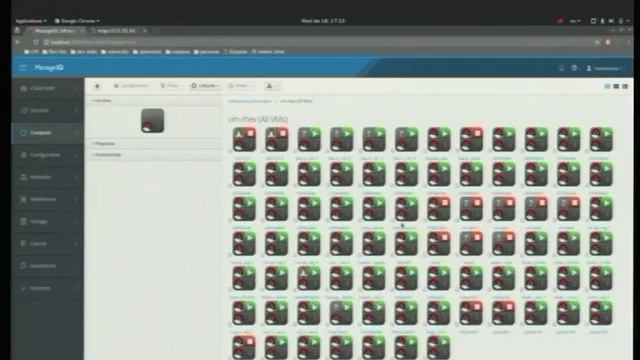The height and width of the screenshot is (360, 640).
Task: Open the Services sidebar section
Action: pyautogui.click(x=48, y=110)
